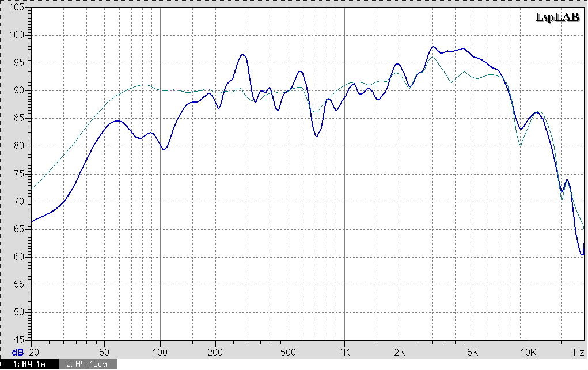Click the blue "dB" axis unit label
Image resolution: width=588 pixels, height=370 pixels.
(x=18, y=352)
